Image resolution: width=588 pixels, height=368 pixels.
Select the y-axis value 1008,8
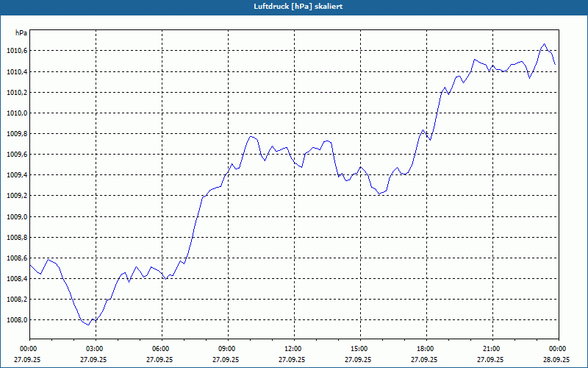[x=17, y=237]
